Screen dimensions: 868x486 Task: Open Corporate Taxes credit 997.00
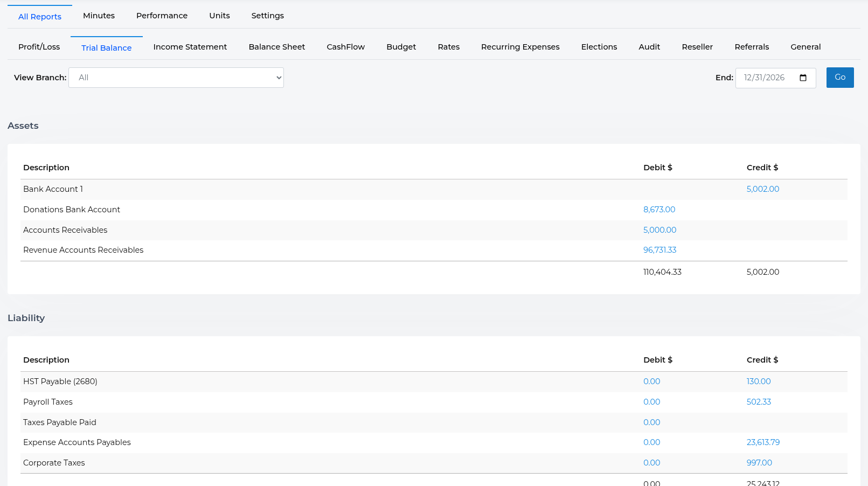759,463
